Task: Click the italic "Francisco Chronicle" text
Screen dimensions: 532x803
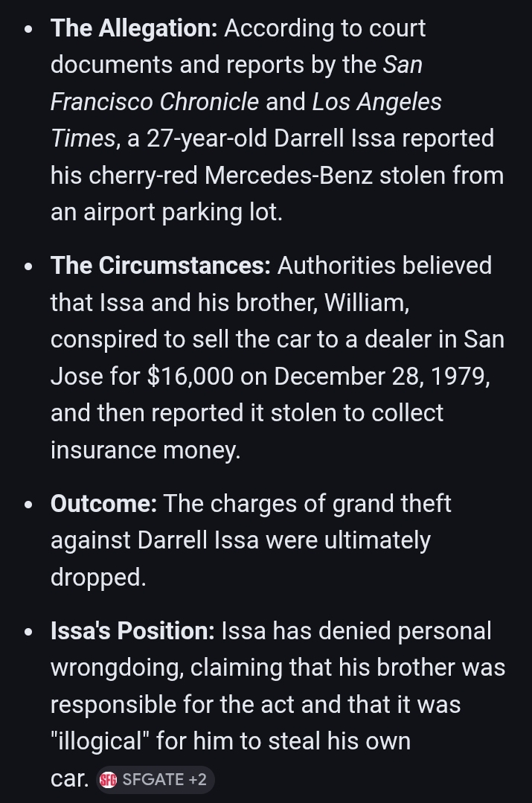Action: pos(155,102)
